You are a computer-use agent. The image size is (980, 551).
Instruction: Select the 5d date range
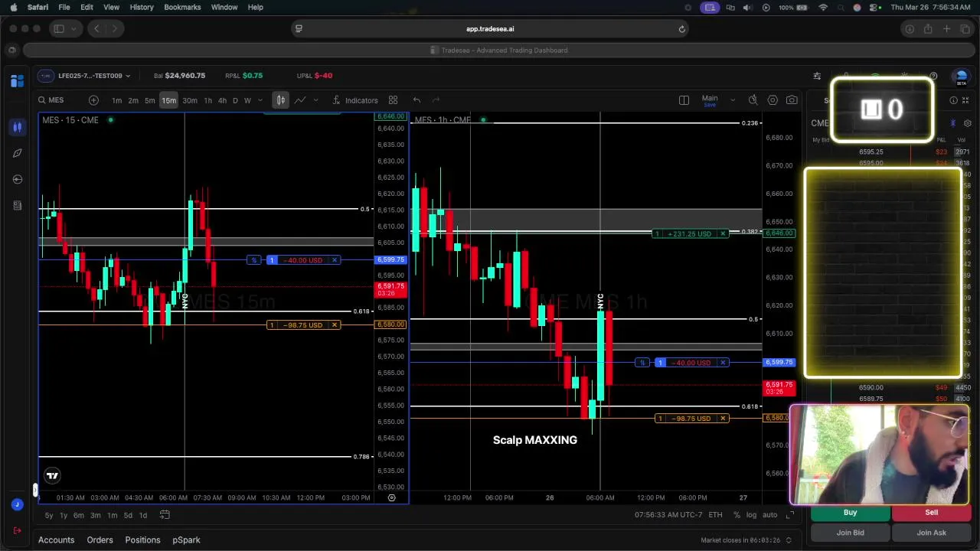pos(128,515)
